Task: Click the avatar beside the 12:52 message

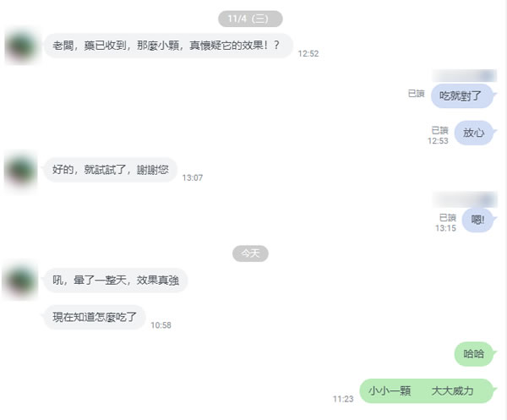Action: [22, 46]
